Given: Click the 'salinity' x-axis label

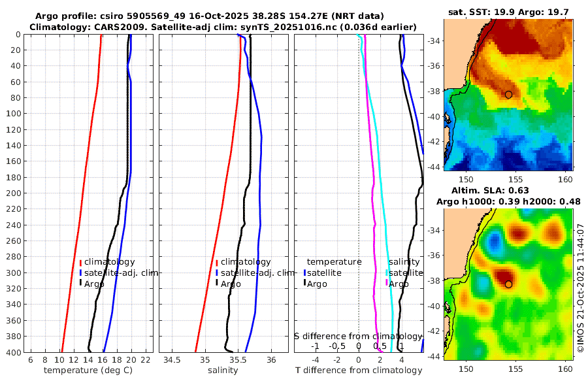Looking at the screenshot, I should (x=223, y=371).
